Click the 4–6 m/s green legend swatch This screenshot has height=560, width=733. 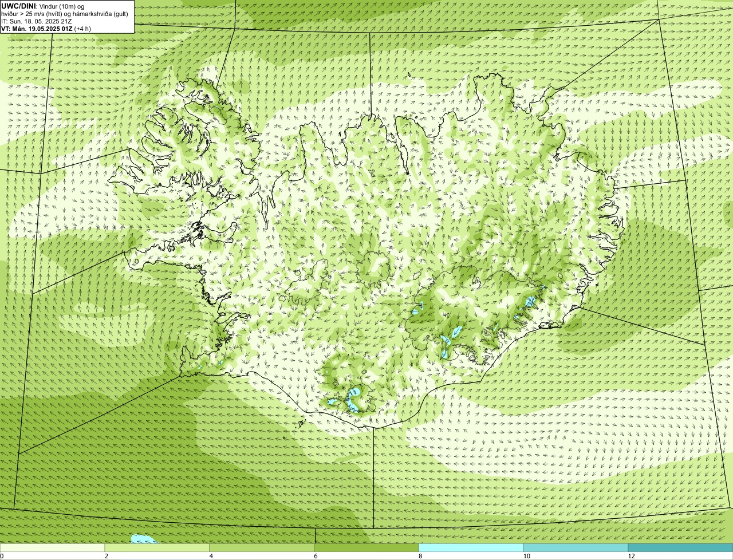point(262,547)
